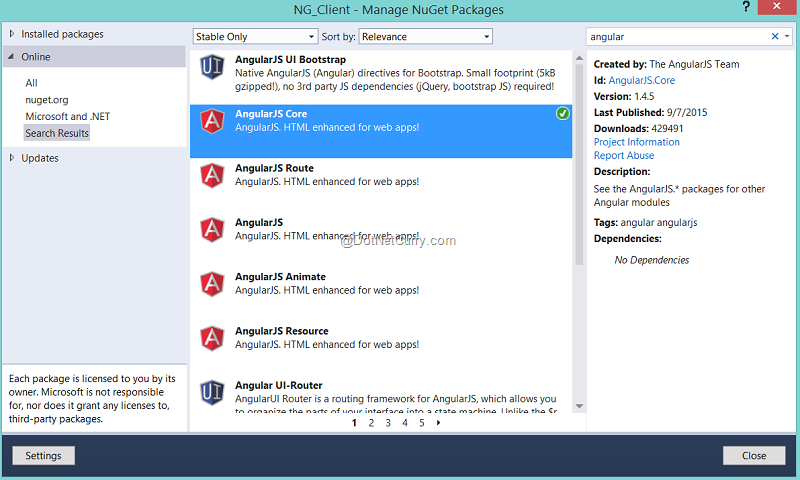The height and width of the screenshot is (480, 800).
Task: Click the AngularJS Resource package icon
Action: 212,338
